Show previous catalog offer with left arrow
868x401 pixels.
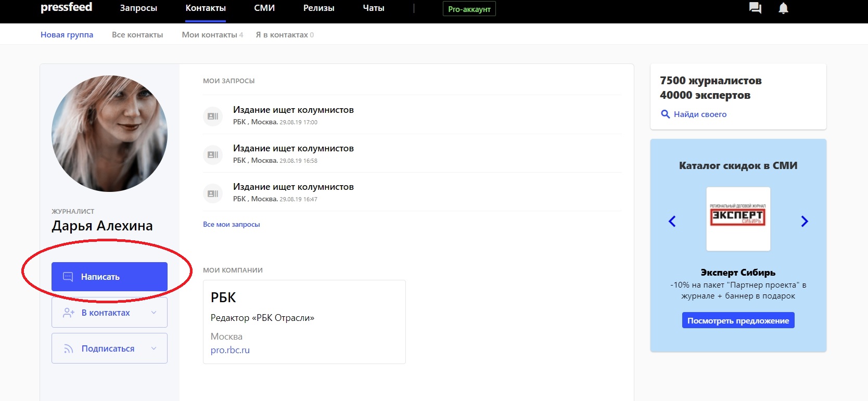tap(672, 222)
